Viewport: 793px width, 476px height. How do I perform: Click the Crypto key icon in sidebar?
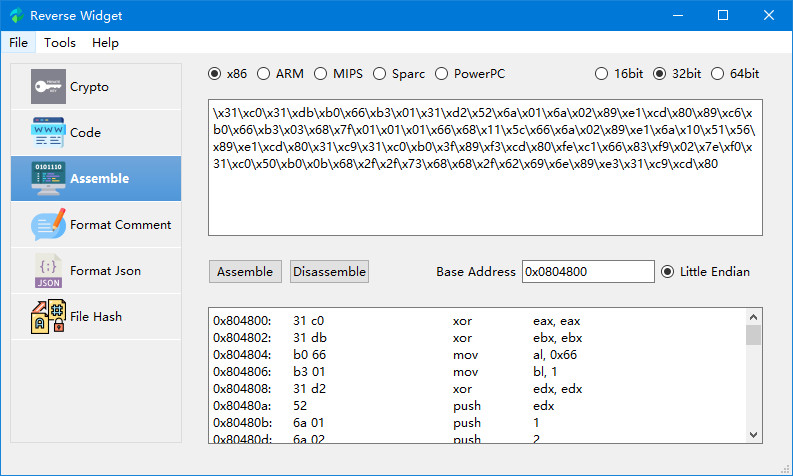tap(48, 86)
